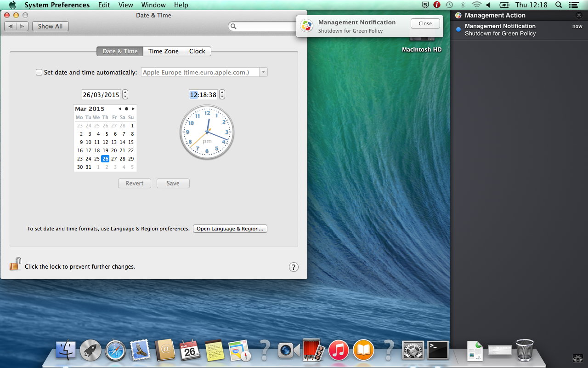Click the lock icon to prevent changes

[x=15, y=264]
